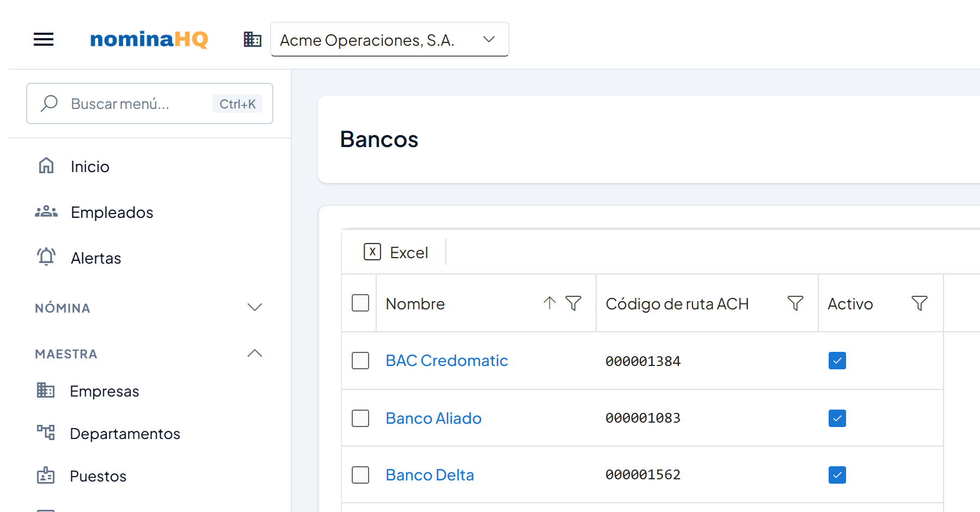Select the Banco Delta row checkbox
This screenshot has width=980, height=512.
tap(360, 475)
